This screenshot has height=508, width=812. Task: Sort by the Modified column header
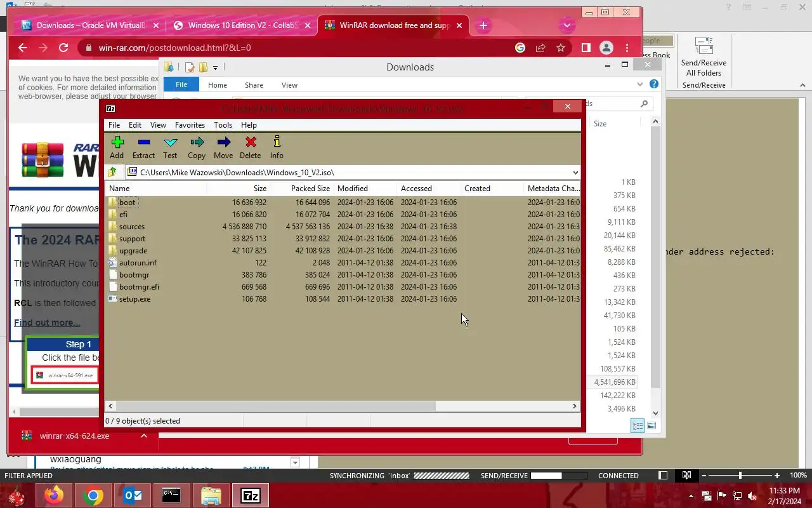(365, 189)
